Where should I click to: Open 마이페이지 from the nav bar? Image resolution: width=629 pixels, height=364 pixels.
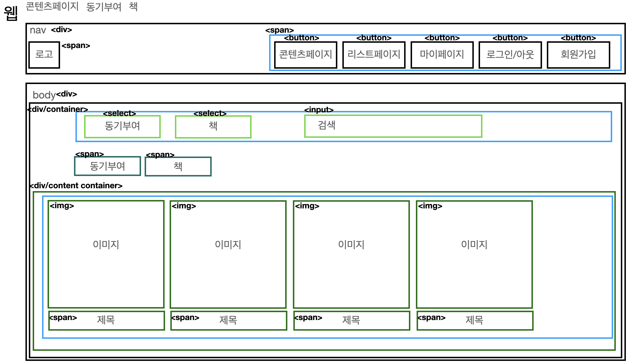[x=442, y=55]
